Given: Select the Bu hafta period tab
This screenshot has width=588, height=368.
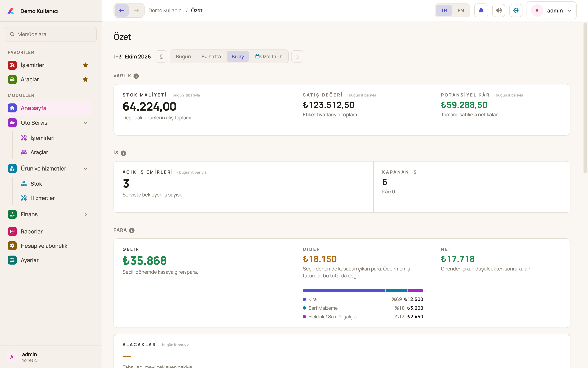Looking at the screenshot, I should click(211, 56).
